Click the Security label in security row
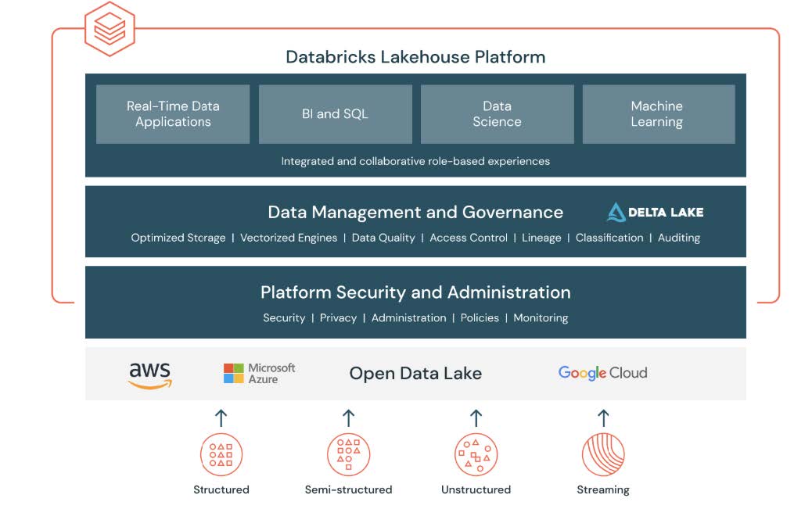 (x=284, y=318)
